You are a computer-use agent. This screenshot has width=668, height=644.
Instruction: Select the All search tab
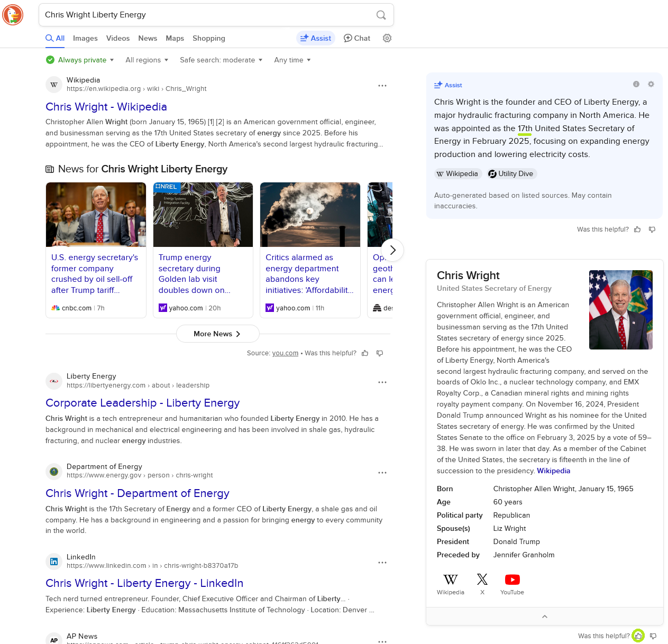pyautogui.click(x=55, y=38)
